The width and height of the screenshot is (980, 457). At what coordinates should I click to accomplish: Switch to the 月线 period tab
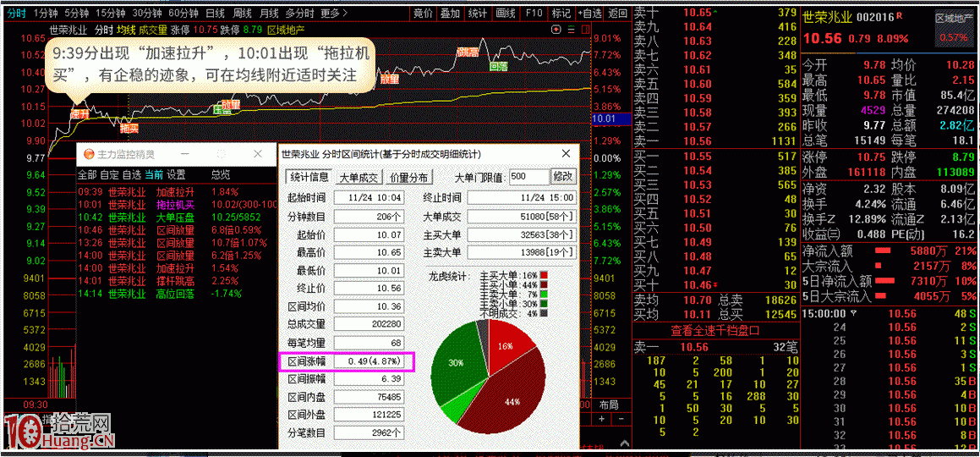[x=270, y=13]
